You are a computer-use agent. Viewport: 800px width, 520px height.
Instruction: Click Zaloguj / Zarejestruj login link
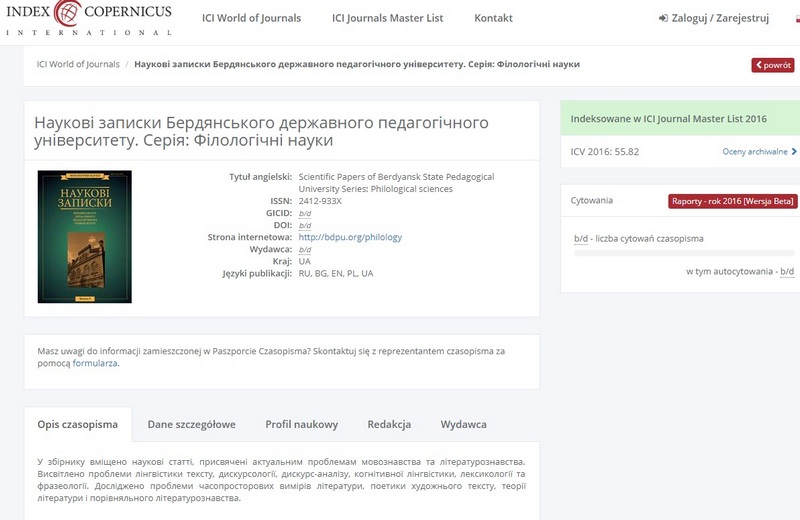tap(715, 18)
